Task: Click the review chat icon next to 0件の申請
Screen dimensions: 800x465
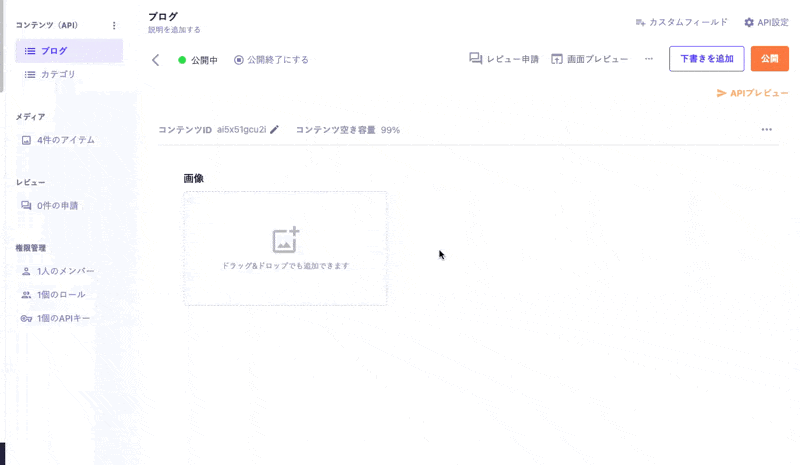Action: pyautogui.click(x=26, y=205)
